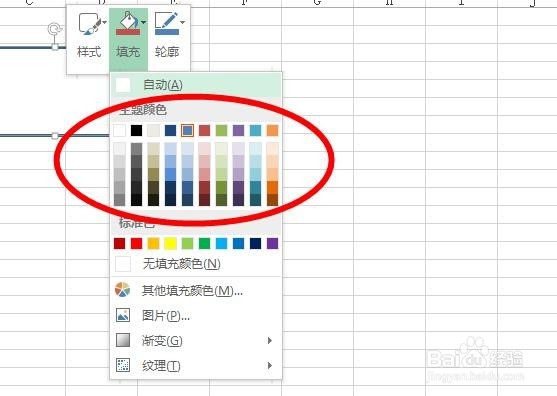Pick white theme color swatch
The width and height of the screenshot is (557, 396).
pos(119,130)
